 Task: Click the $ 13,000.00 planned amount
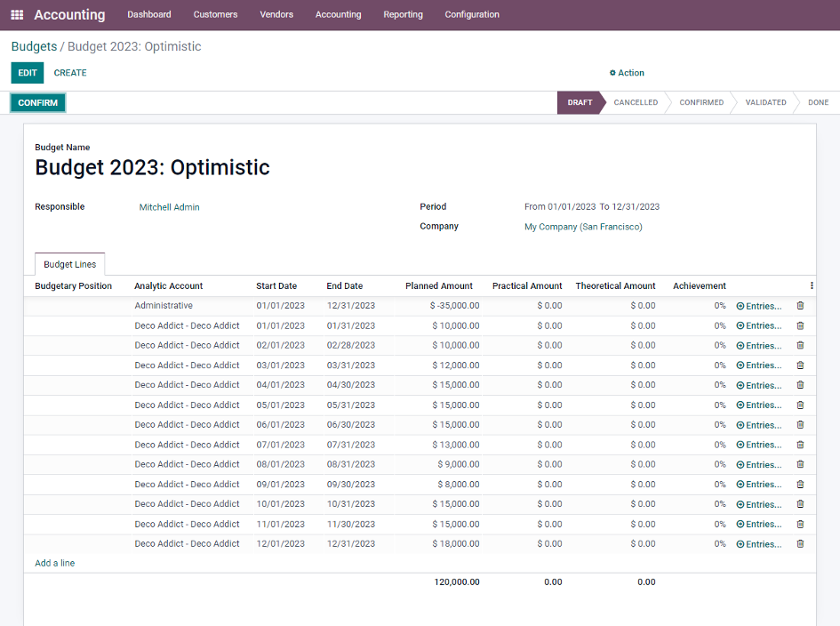point(456,445)
